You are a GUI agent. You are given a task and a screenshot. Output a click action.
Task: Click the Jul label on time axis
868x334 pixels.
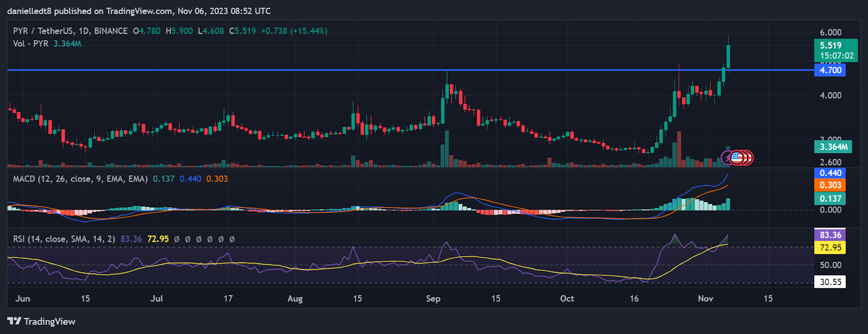[x=157, y=299]
